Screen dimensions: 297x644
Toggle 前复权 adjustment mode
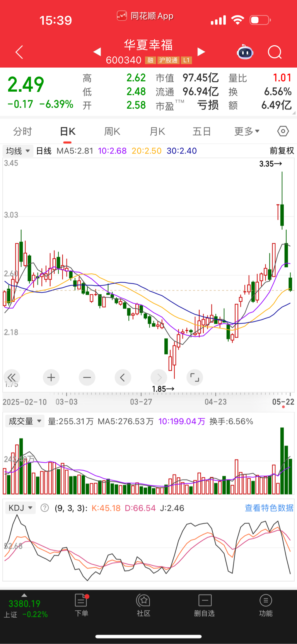pos(282,151)
